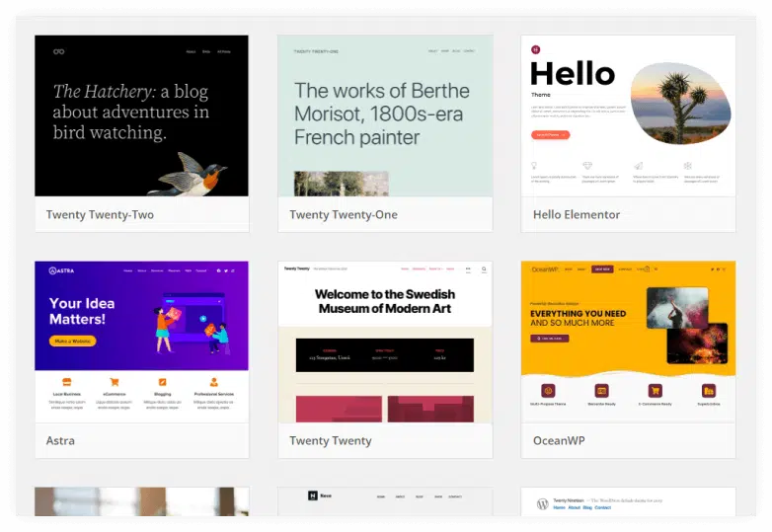This screenshot has height=532, width=772.
Task: Click the Twenty Twenty site title text
Action: click(x=297, y=268)
